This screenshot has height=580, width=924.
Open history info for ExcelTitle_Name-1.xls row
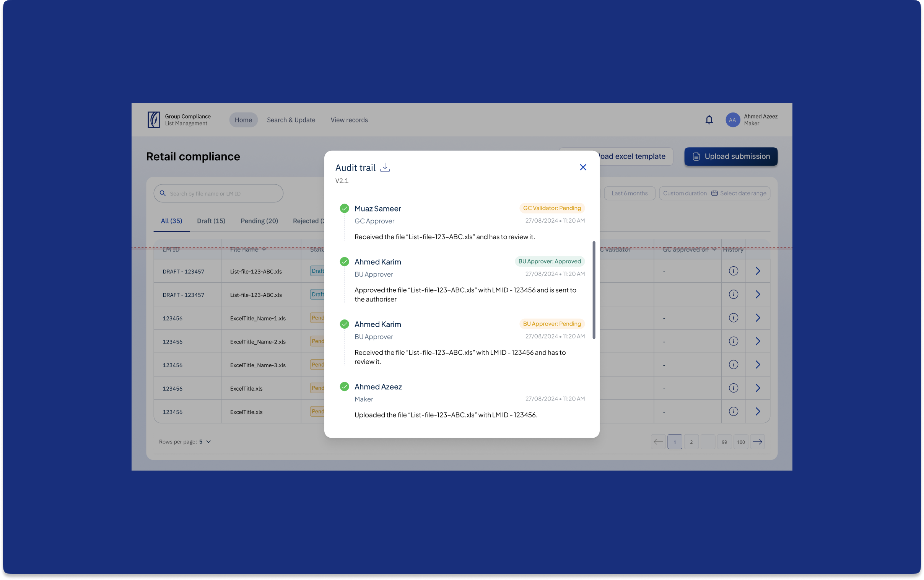pyautogui.click(x=733, y=318)
